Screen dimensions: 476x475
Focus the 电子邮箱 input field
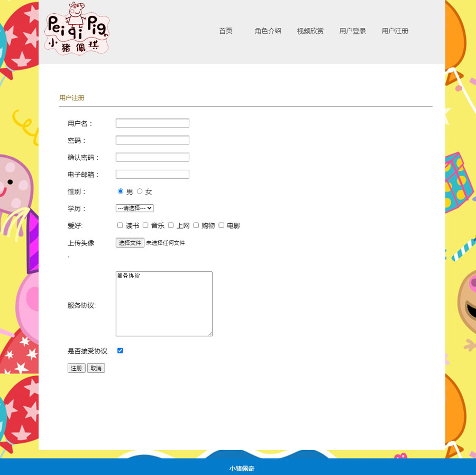click(152, 174)
